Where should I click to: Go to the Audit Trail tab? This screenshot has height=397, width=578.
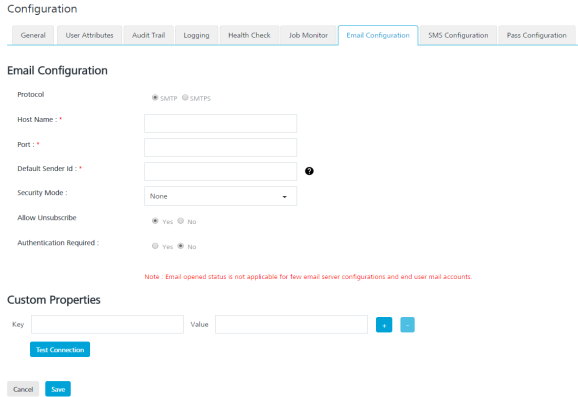point(149,35)
